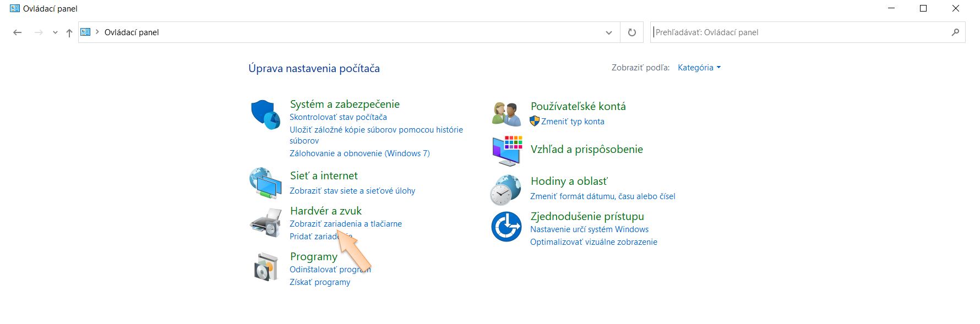Navigate back using the back arrow
The image size is (980, 324).
coord(18,32)
